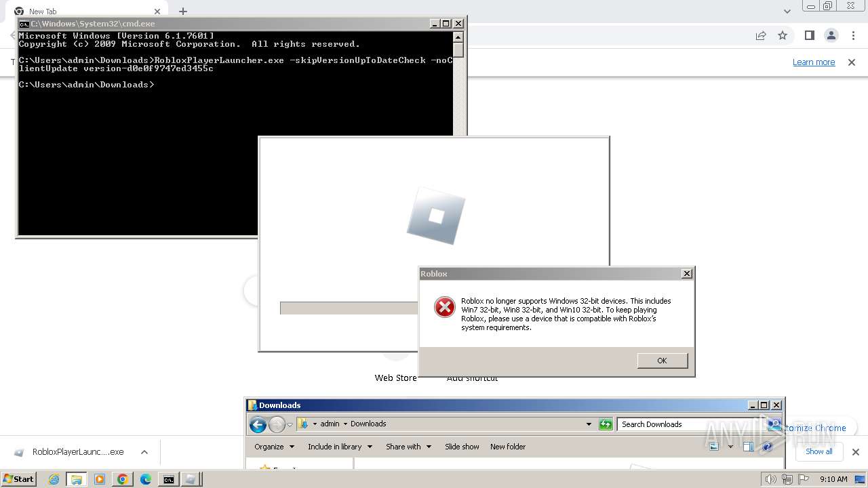Go forward in Downloads explorer window
Image resolution: width=868 pixels, height=488 pixels.
coord(277,424)
